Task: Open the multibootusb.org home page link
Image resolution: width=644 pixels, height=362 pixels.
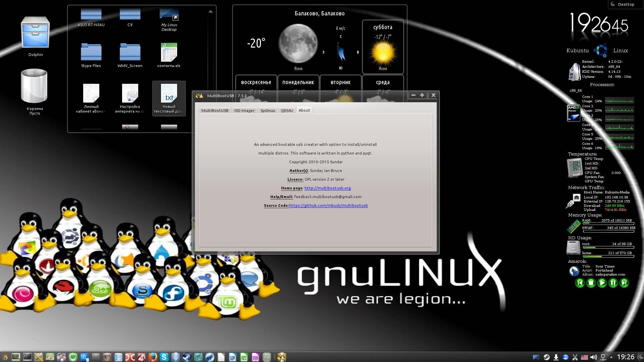Action: click(x=327, y=188)
